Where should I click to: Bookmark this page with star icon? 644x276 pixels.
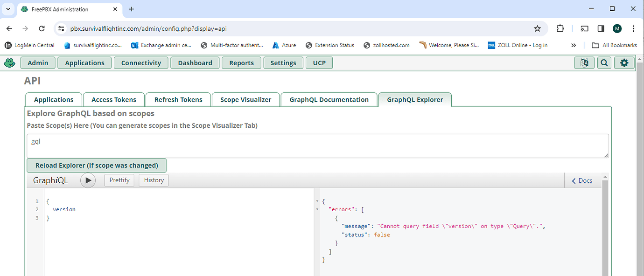(537, 28)
